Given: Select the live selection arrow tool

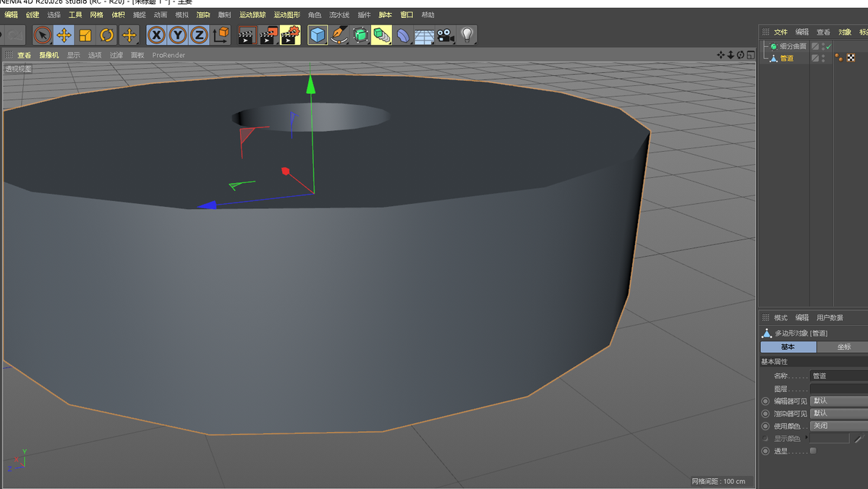Looking at the screenshot, I should tap(43, 35).
